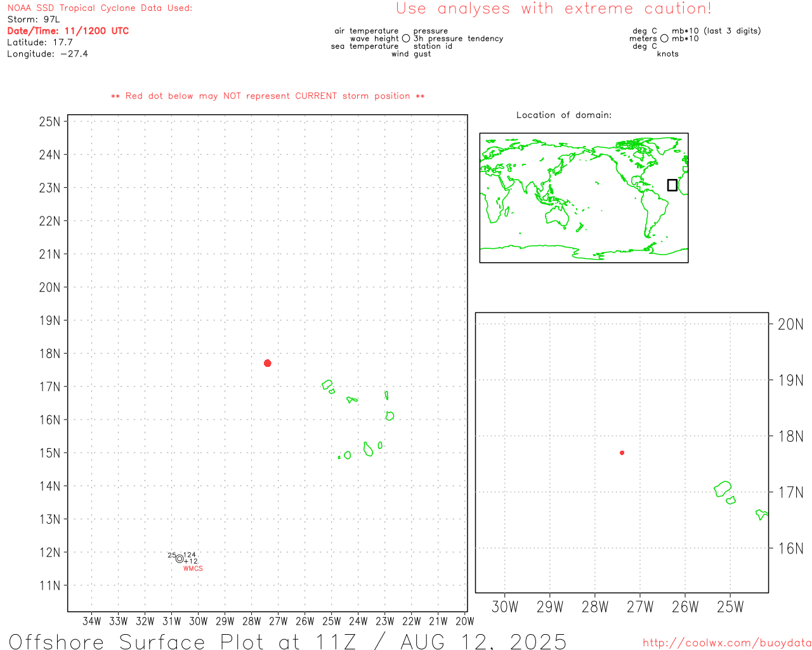This screenshot has width=812, height=650.
Task: Click the 16N label on inset map
Action: point(790,548)
